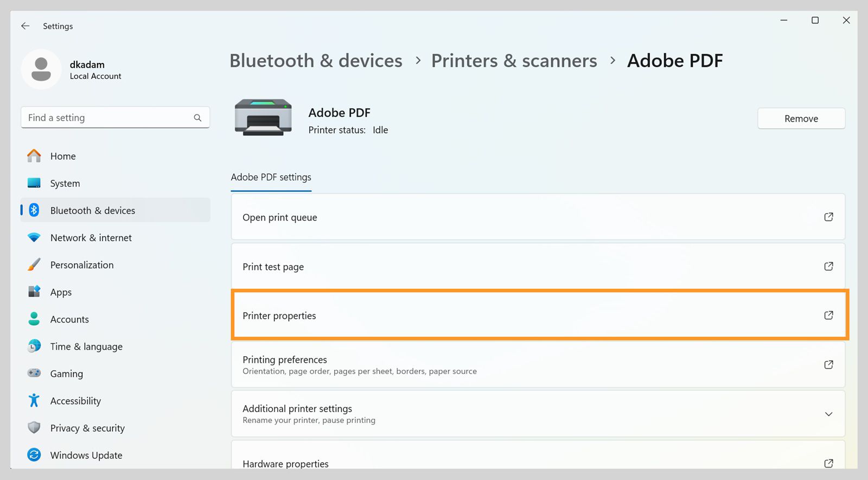Image resolution: width=868 pixels, height=480 pixels.
Task: Open print queue via its external link icon
Action: tap(828, 217)
